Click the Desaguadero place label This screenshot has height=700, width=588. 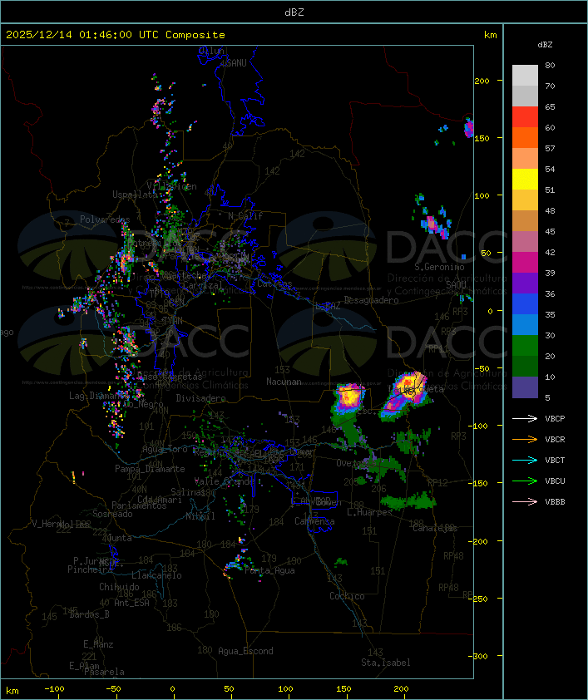(x=371, y=300)
